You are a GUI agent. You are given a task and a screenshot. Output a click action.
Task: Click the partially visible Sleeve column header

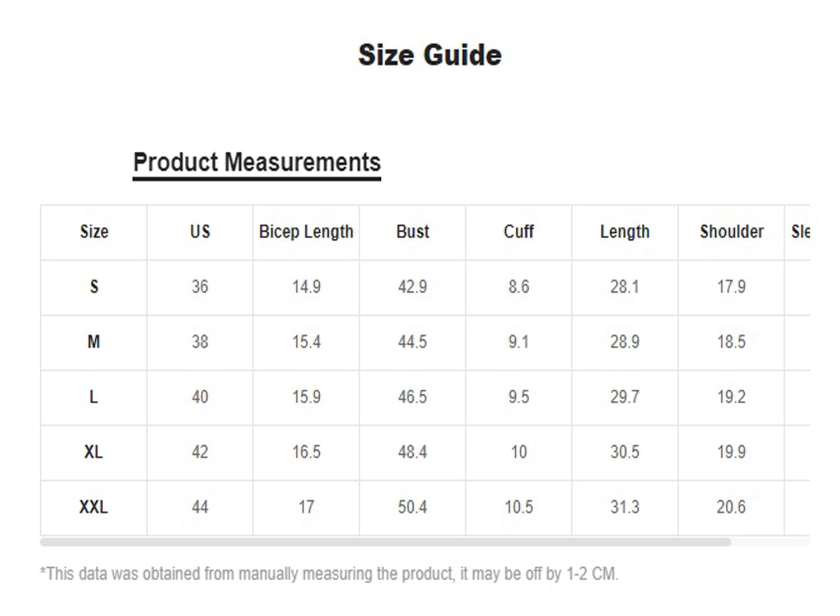click(800, 232)
